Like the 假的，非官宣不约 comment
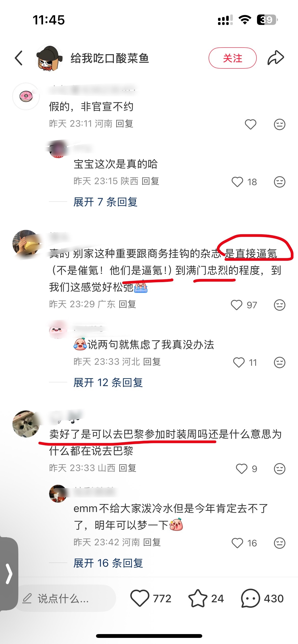 [250, 124]
